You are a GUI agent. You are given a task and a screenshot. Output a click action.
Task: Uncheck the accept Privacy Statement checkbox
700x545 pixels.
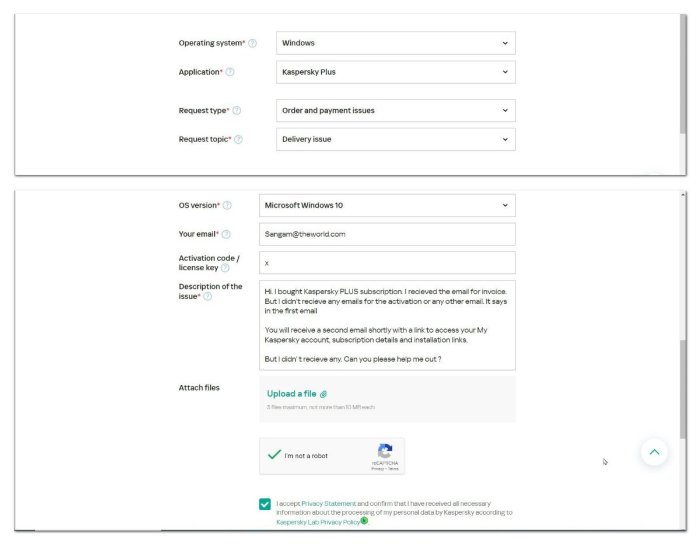pos(265,504)
